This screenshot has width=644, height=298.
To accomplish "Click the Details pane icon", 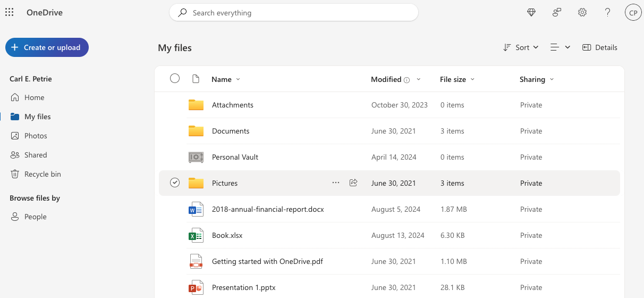I will pos(587,47).
